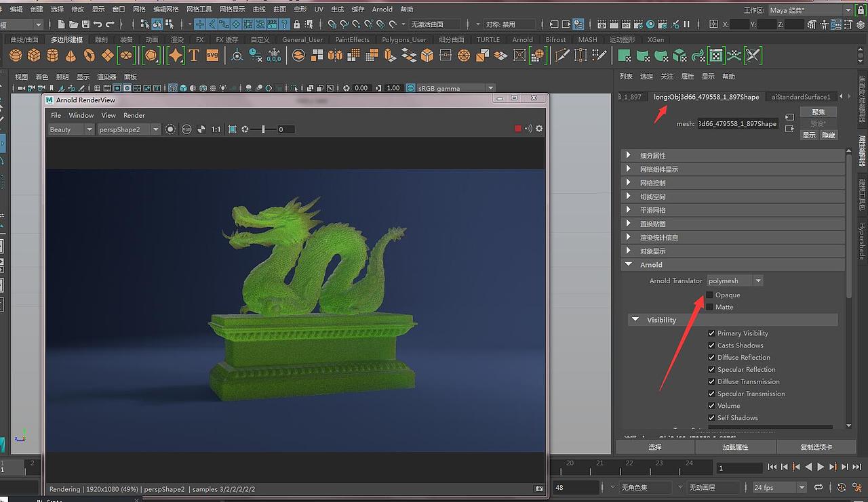
Task: Click the 选择 button in Attribute Editor
Action: [655, 447]
